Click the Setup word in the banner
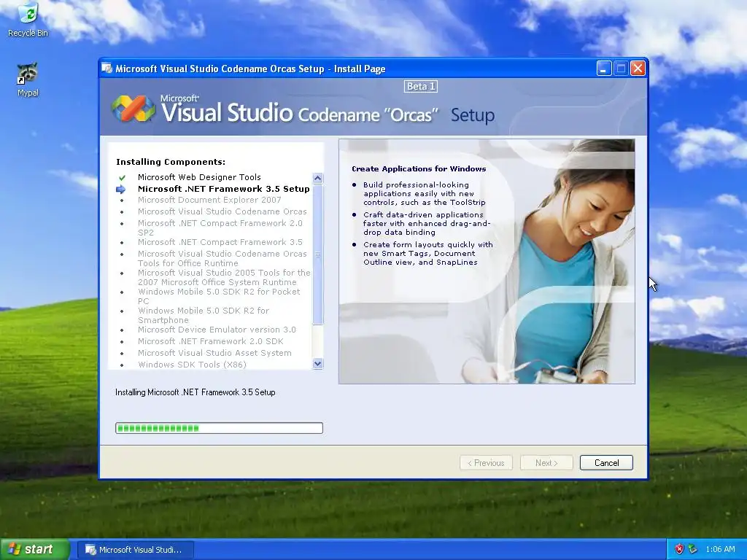747x560 pixels. tap(473, 114)
